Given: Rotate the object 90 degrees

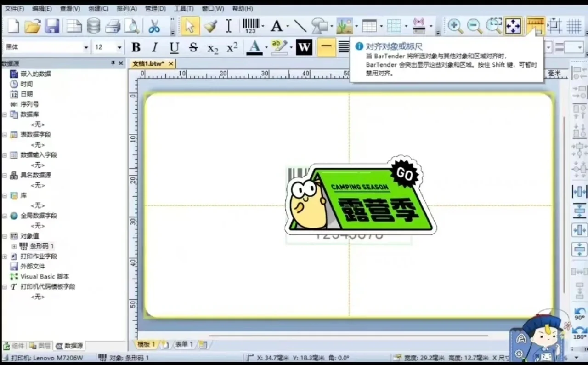Looking at the screenshot, I should [x=580, y=314].
